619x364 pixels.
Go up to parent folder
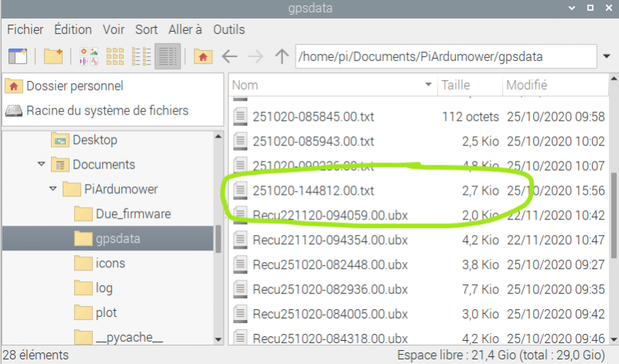coord(282,56)
